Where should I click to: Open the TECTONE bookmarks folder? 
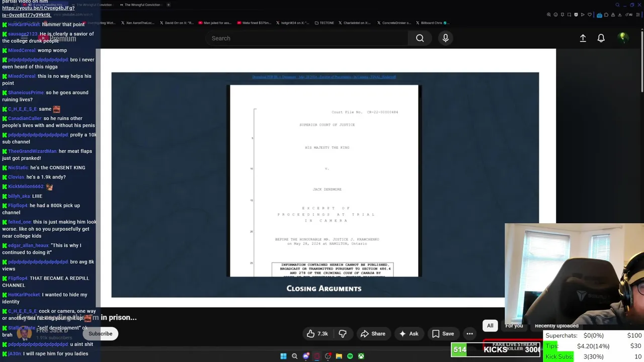point(324,23)
